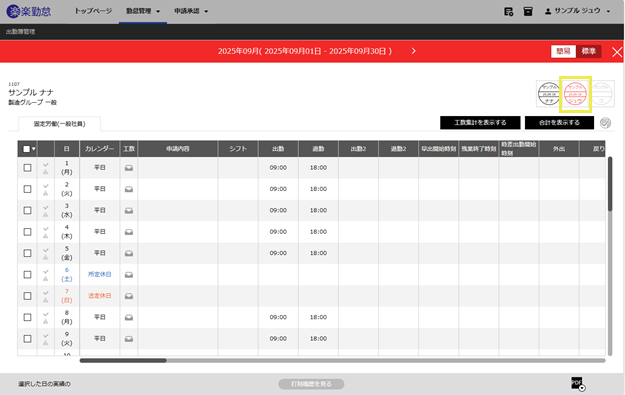
Task: Click the シフト column header
Action: click(x=238, y=149)
